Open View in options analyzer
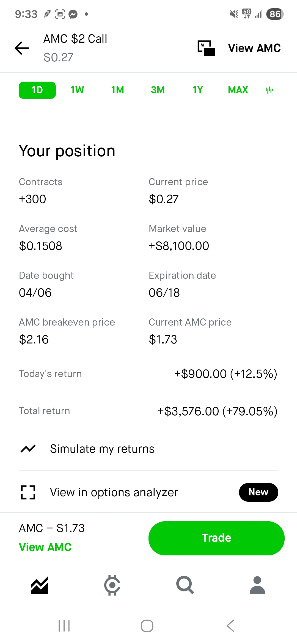The height and width of the screenshot is (644, 297). point(114,492)
